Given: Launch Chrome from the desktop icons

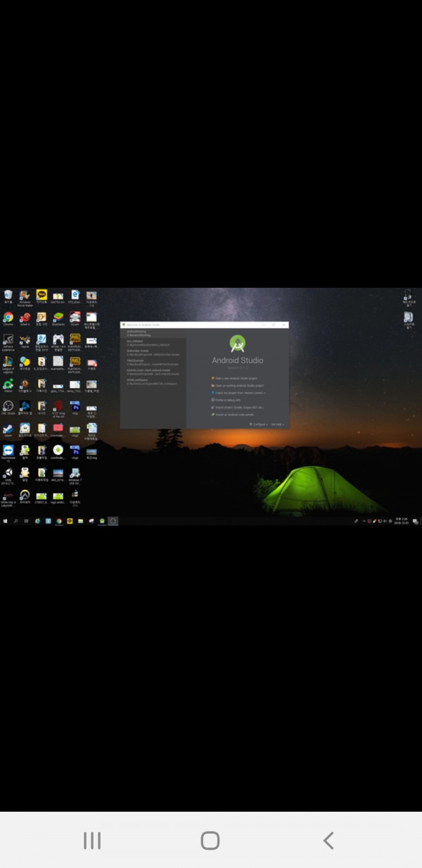Looking at the screenshot, I should point(8,318).
